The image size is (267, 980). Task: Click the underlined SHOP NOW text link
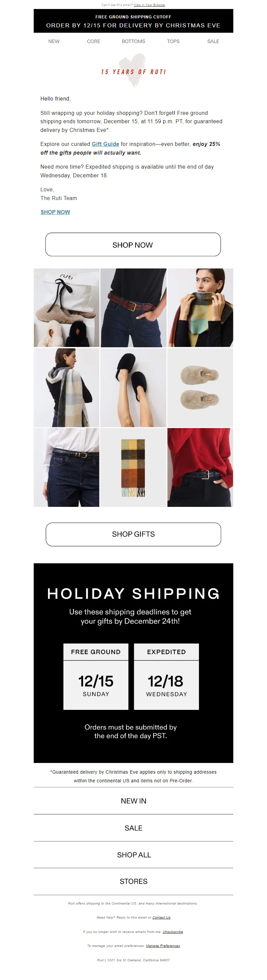[55, 212]
